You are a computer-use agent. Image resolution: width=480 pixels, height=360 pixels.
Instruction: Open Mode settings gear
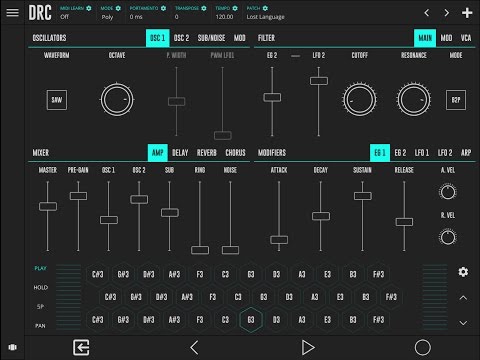(118, 8)
